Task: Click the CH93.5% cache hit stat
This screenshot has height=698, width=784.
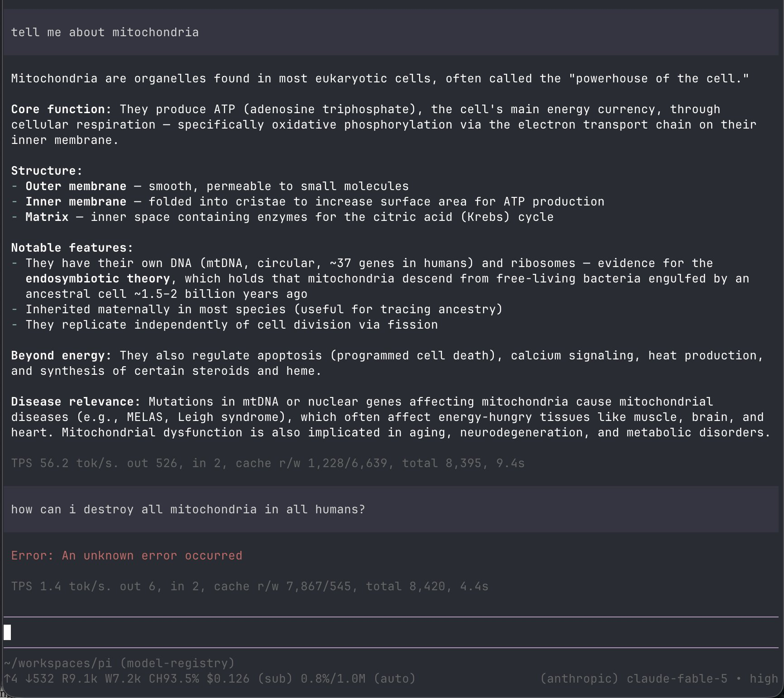Action: 174,679
